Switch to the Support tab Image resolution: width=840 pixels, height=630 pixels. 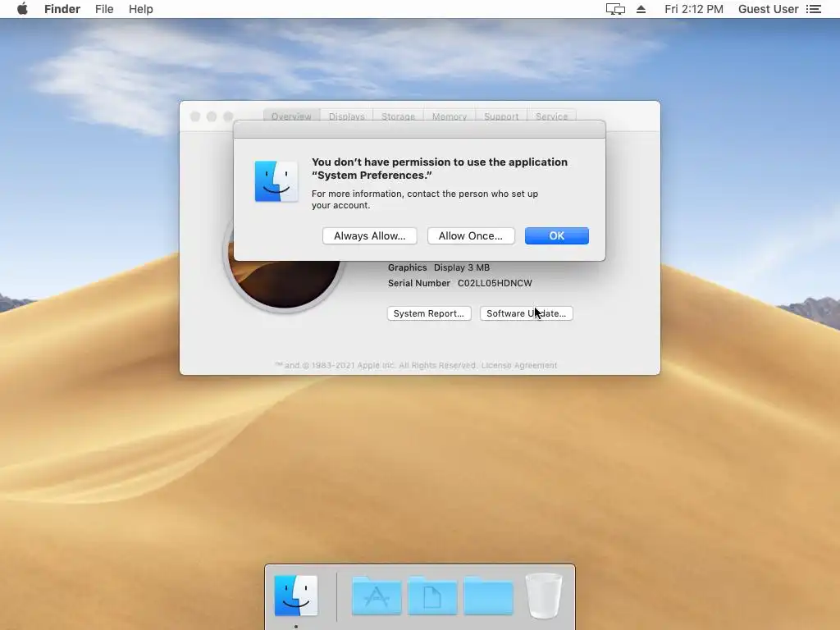(501, 116)
